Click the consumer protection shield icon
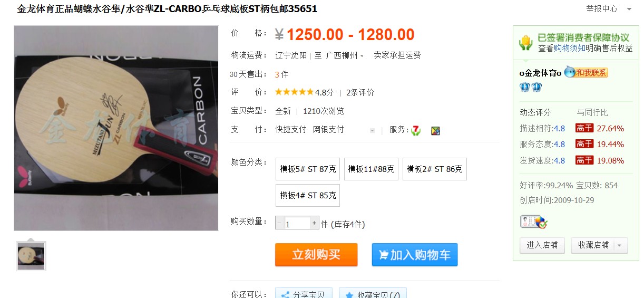 [526, 42]
